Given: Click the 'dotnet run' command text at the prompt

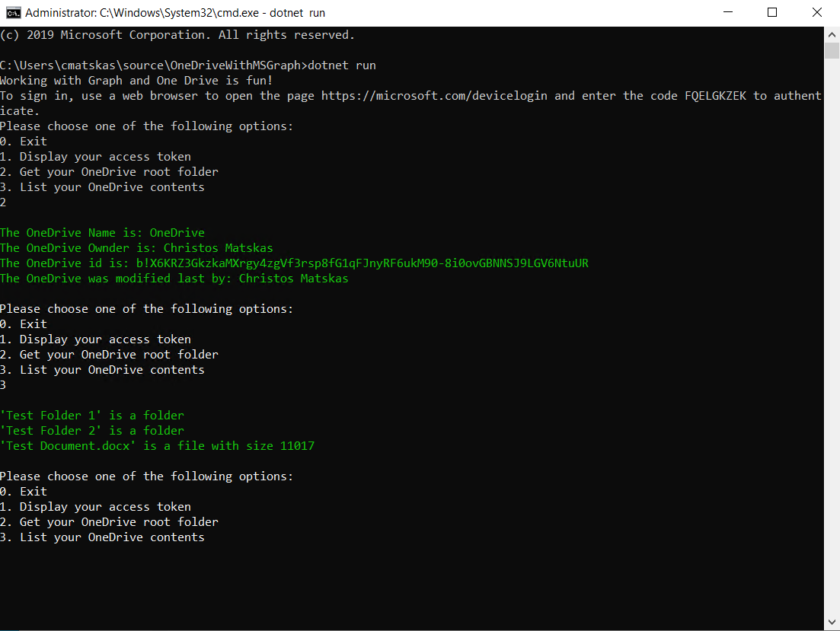Looking at the screenshot, I should point(342,65).
